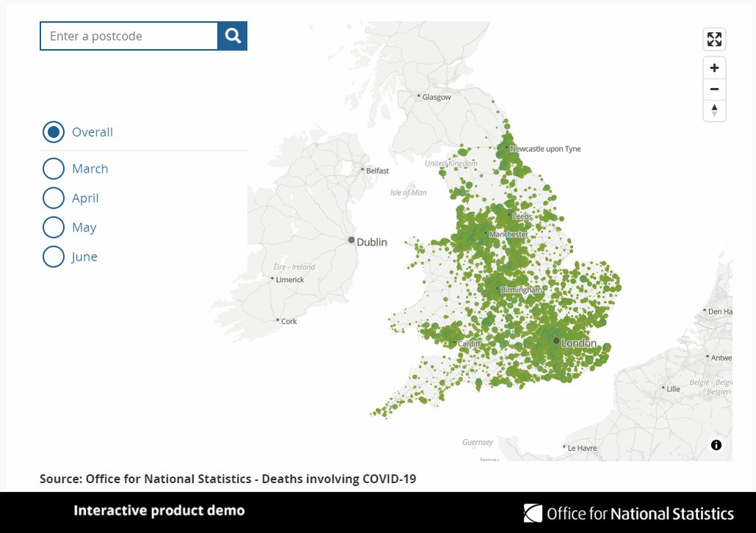Select the May radio option

(54, 228)
